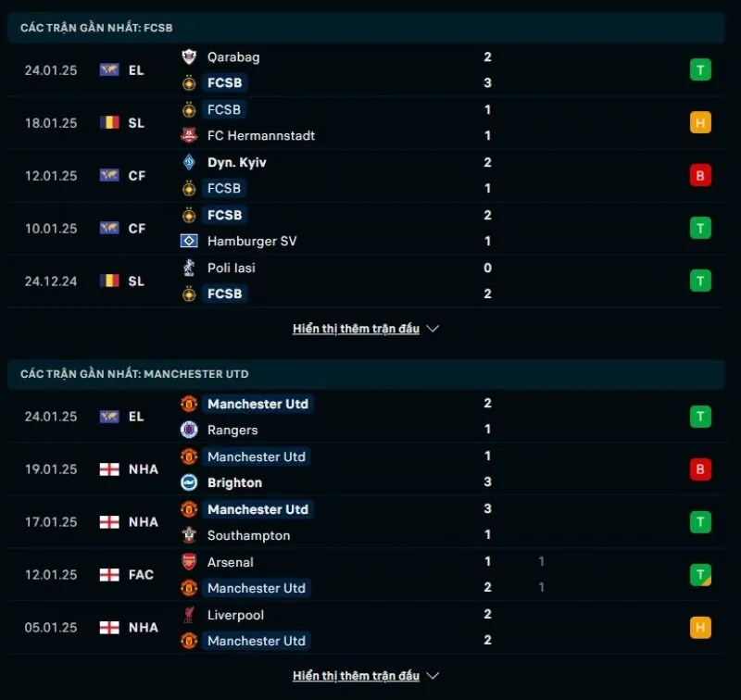The height and width of the screenshot is (700, 741).
Task: Click the FC Hermannstadt club crest
Action: 189,135
